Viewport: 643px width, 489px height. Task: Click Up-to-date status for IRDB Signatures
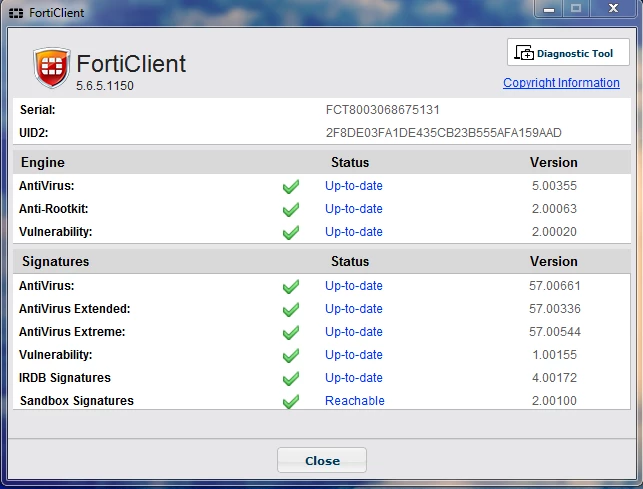pos(354,377)
